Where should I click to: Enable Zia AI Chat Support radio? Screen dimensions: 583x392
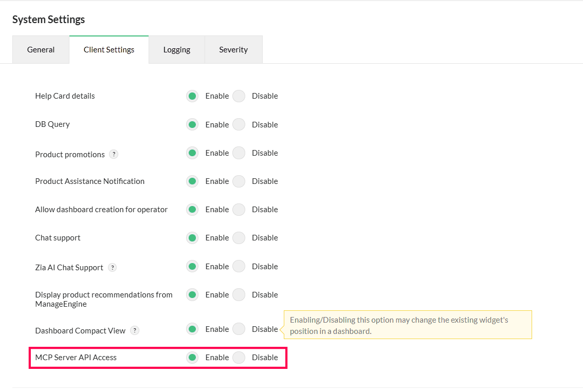(x=192, y=267)
